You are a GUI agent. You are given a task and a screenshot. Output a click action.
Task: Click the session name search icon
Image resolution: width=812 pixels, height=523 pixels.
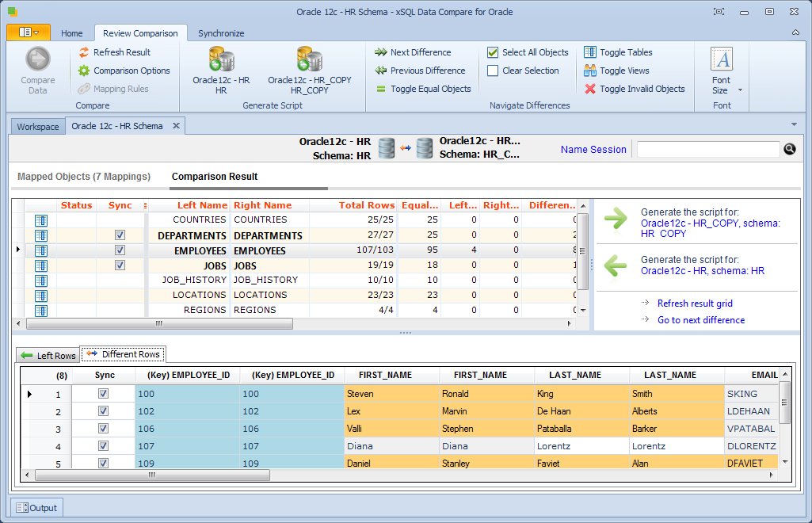click(x=790, y=149)
